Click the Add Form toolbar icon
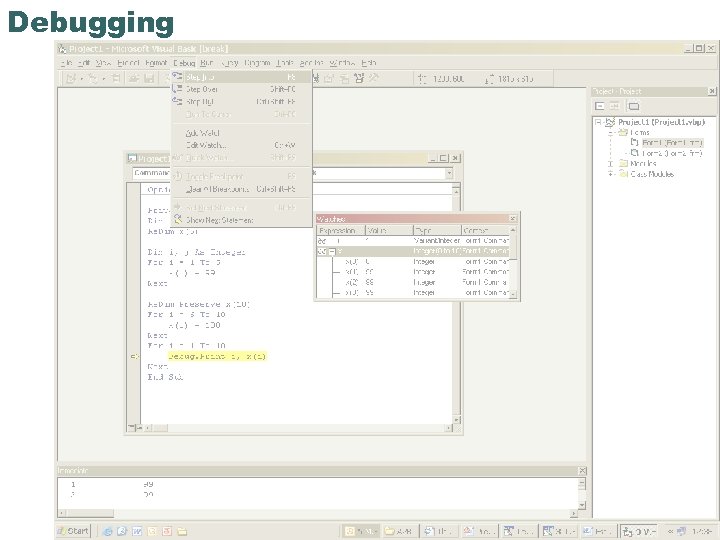 tap(93, 79)
